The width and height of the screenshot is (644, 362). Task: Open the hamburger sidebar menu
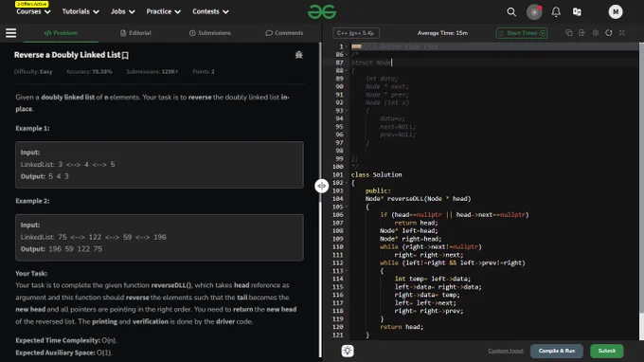[x=11, y=33]
